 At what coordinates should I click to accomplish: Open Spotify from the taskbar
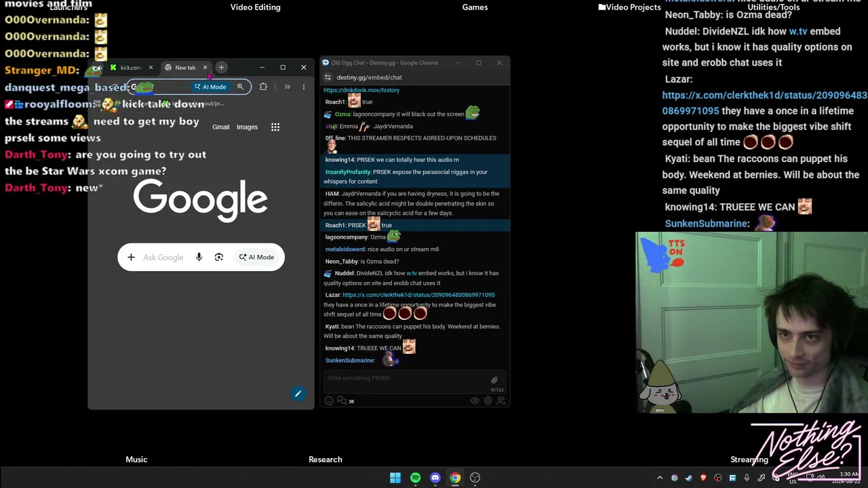click(x=415, y=478)
